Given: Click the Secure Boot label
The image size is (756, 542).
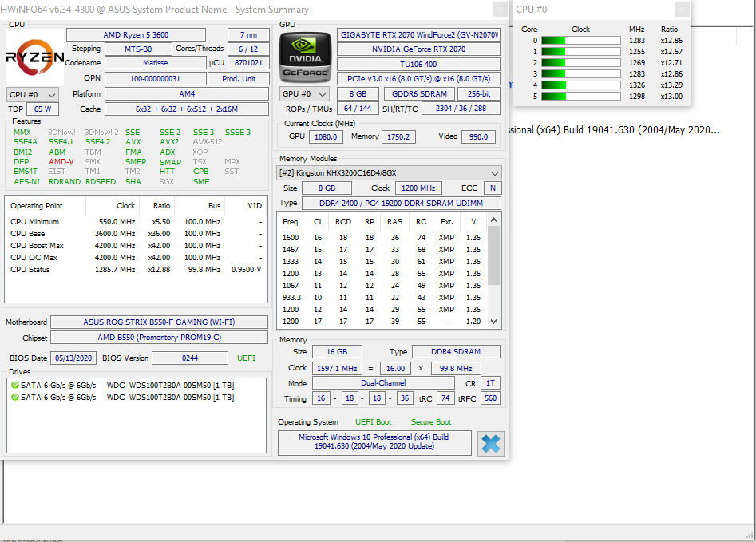Looking at the screenshot, I should pos(431,422).
